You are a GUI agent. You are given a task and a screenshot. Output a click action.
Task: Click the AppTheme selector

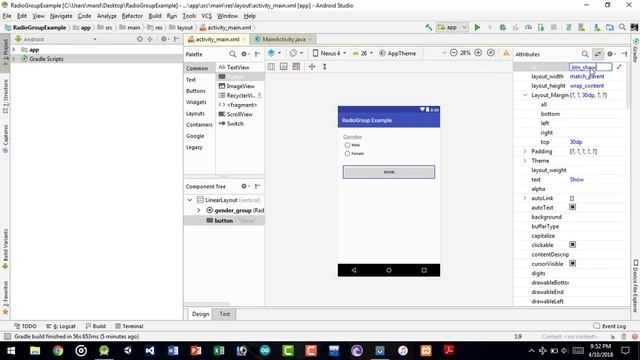pyautogui.click(x=398, y=53)
